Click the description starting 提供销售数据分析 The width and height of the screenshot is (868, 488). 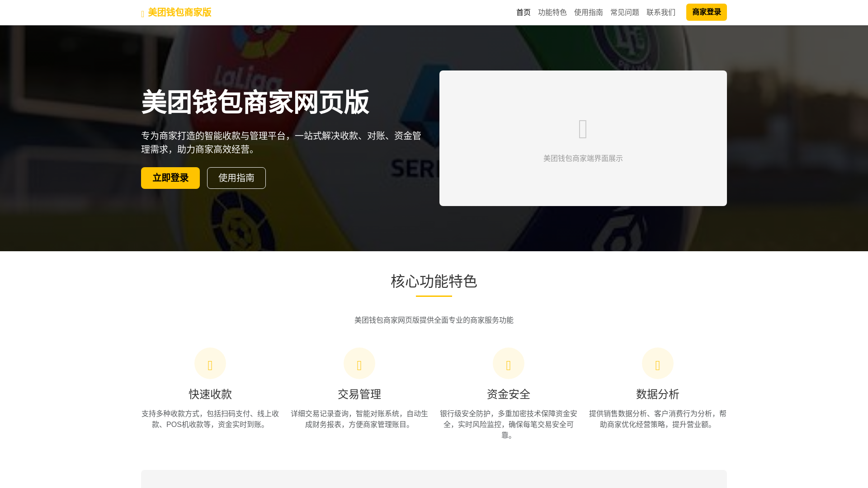[x=658, y=419]
